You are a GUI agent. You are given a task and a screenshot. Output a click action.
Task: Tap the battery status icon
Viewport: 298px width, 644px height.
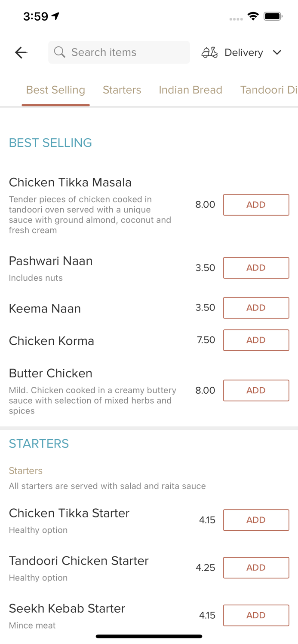273,16
